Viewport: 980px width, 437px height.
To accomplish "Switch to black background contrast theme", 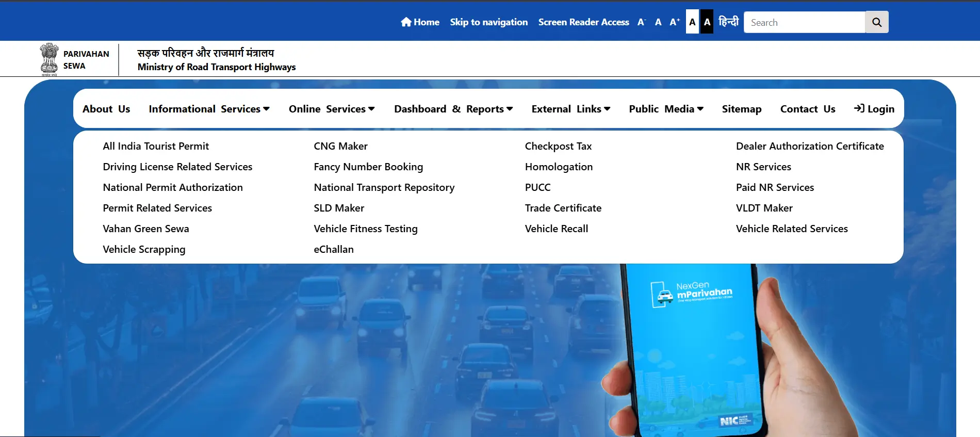I will 707,22.
